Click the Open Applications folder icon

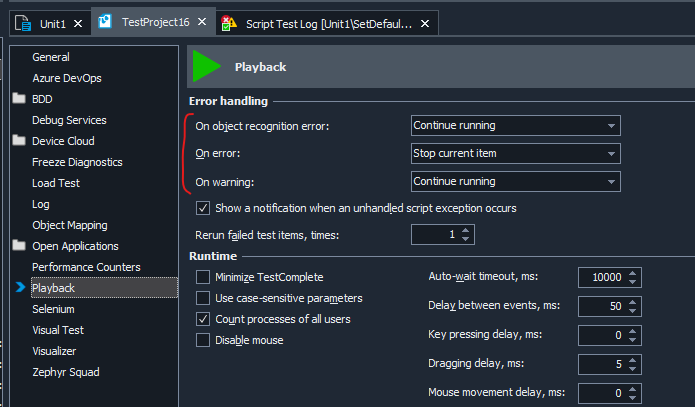19,246
